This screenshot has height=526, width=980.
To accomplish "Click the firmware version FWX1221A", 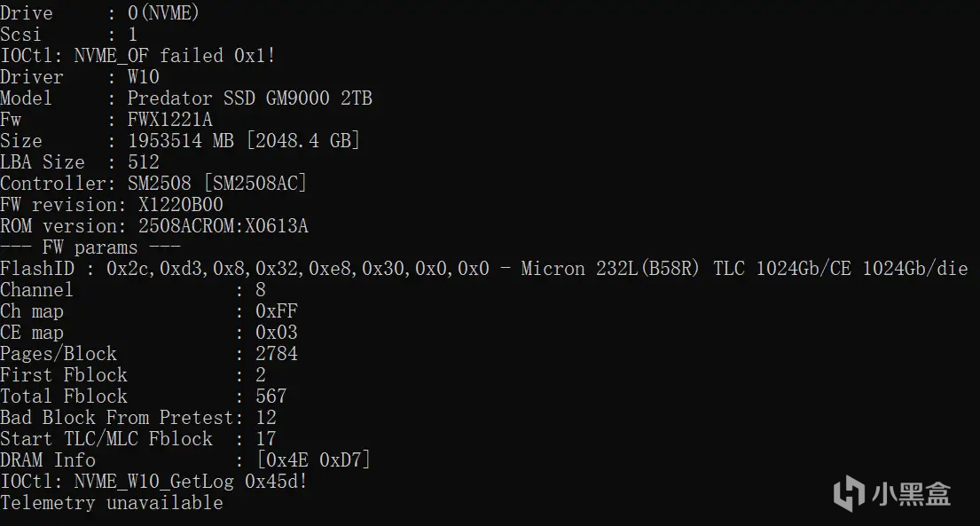I will tap(169, 119).
